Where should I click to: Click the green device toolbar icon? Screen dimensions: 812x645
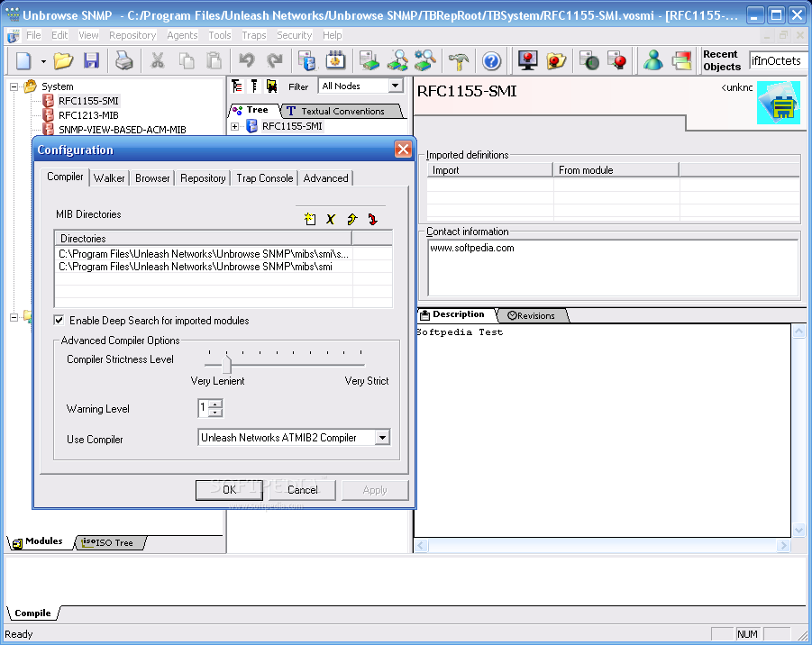(x=370, y=60)
